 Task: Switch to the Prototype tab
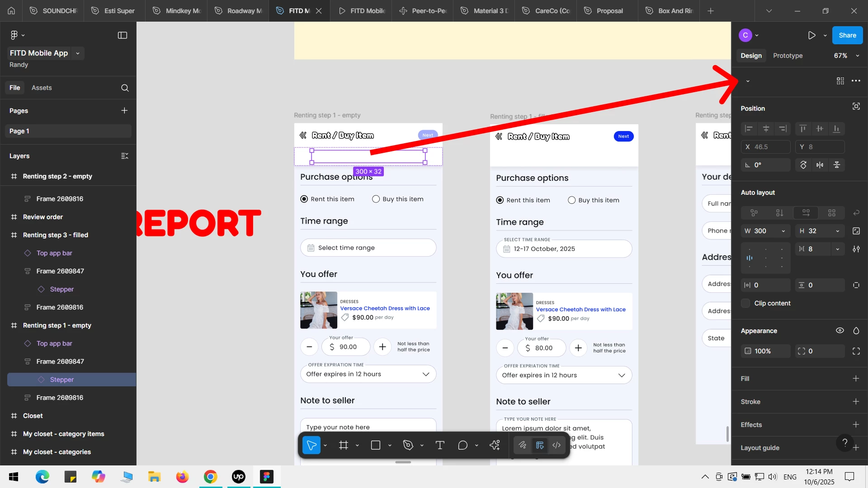788,56
